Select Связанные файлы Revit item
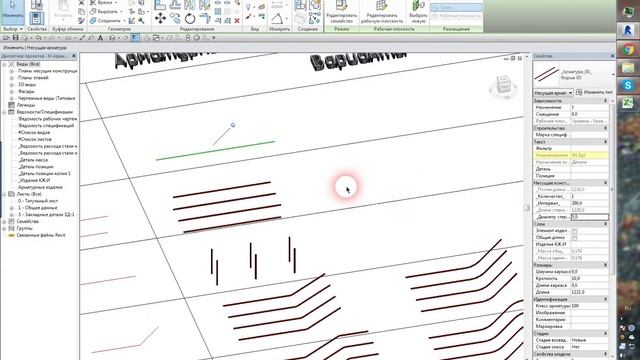 click(x=41, y=236)
